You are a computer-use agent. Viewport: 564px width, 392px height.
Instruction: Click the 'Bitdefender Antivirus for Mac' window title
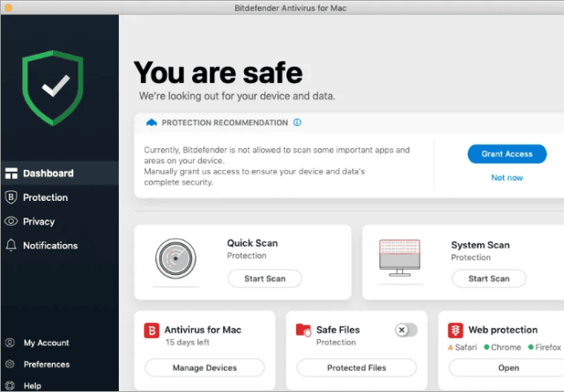click(290, 8)
